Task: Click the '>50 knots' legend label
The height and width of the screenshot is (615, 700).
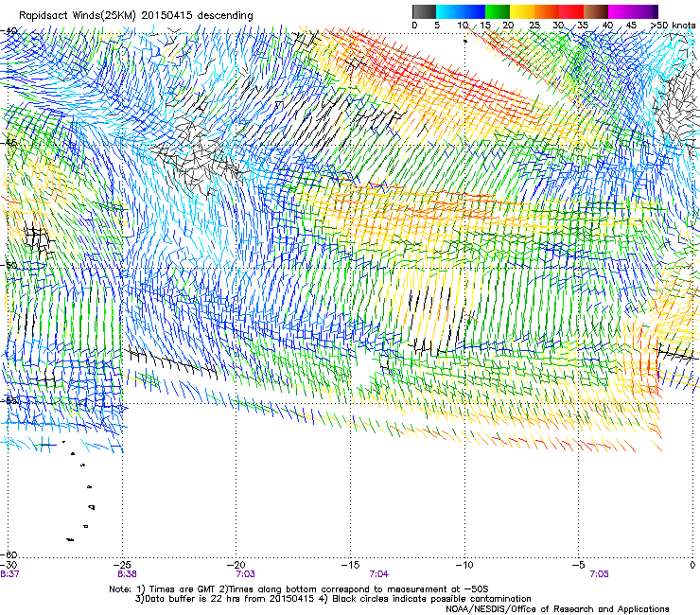Action: click(x=674, y=25)
